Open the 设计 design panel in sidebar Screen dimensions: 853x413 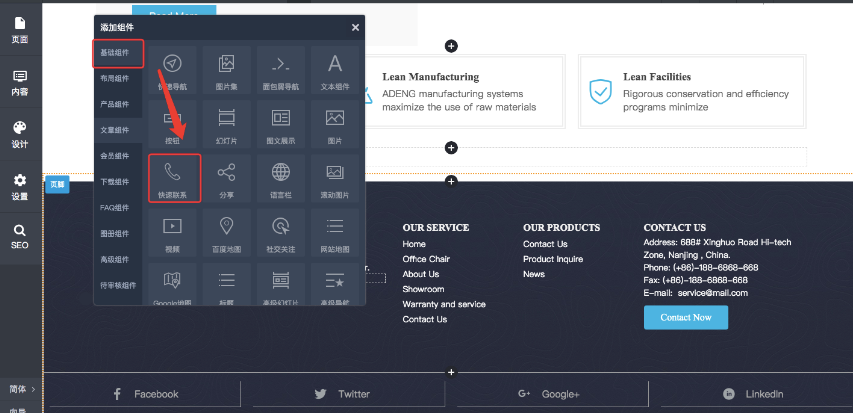click(20, 134)
